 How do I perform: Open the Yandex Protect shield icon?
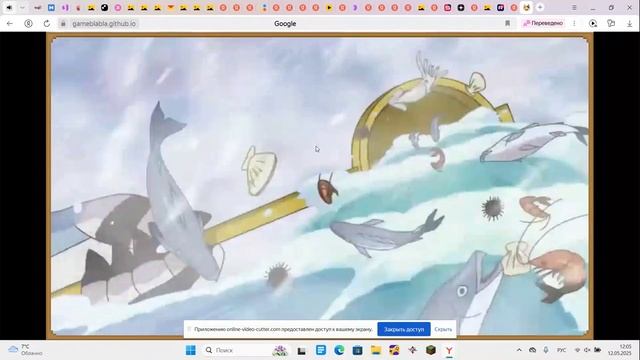29,24
